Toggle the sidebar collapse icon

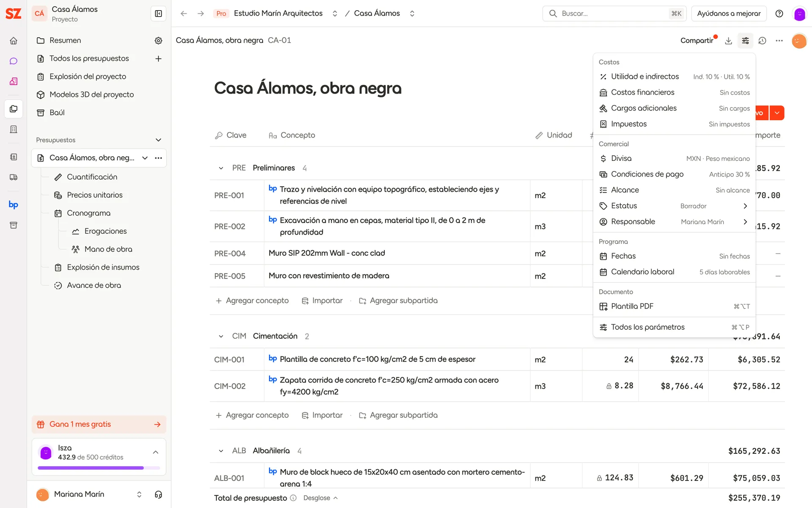[158, 14]
